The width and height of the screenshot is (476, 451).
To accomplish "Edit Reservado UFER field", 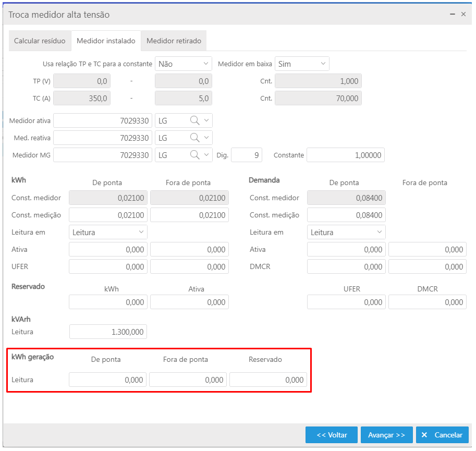I will tap(346, 302).
